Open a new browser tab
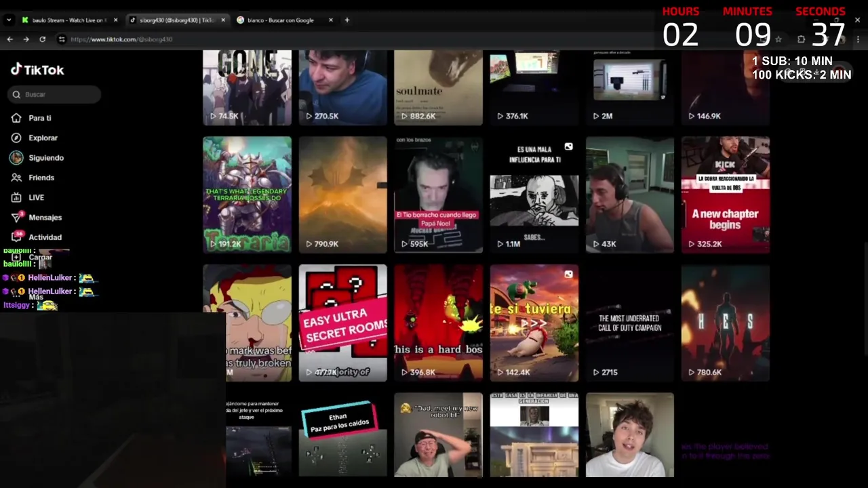868x488 pixels. pos(347,20)
